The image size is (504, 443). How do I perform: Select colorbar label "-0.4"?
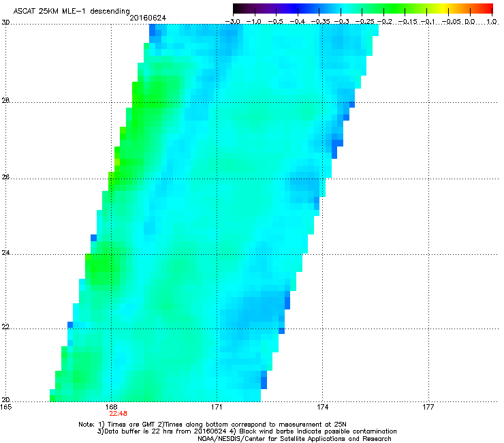(x=298, y=22)
